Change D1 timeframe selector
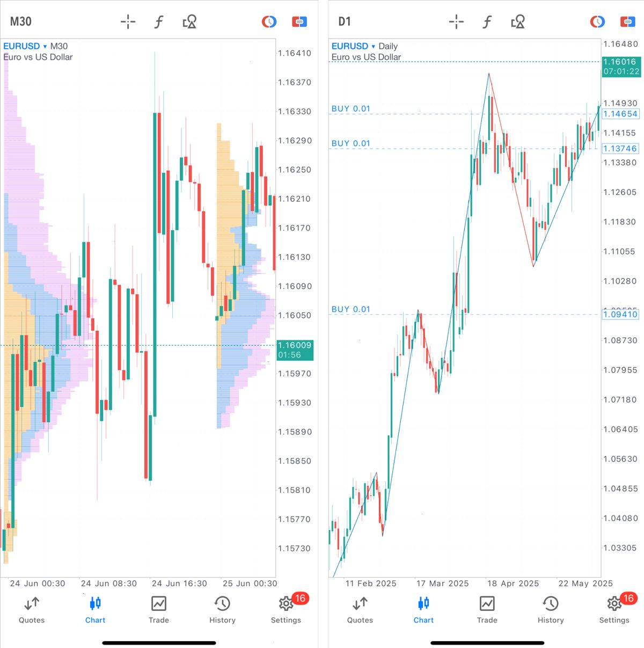The height and width of the screenshot is (648, 644). (x=345, y=21)
